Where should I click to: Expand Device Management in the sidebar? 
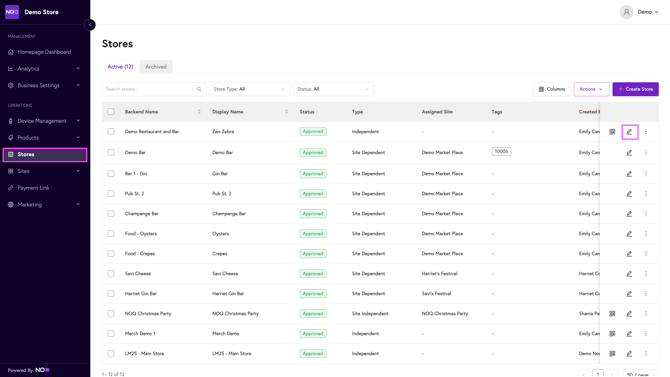pos(44,121)
